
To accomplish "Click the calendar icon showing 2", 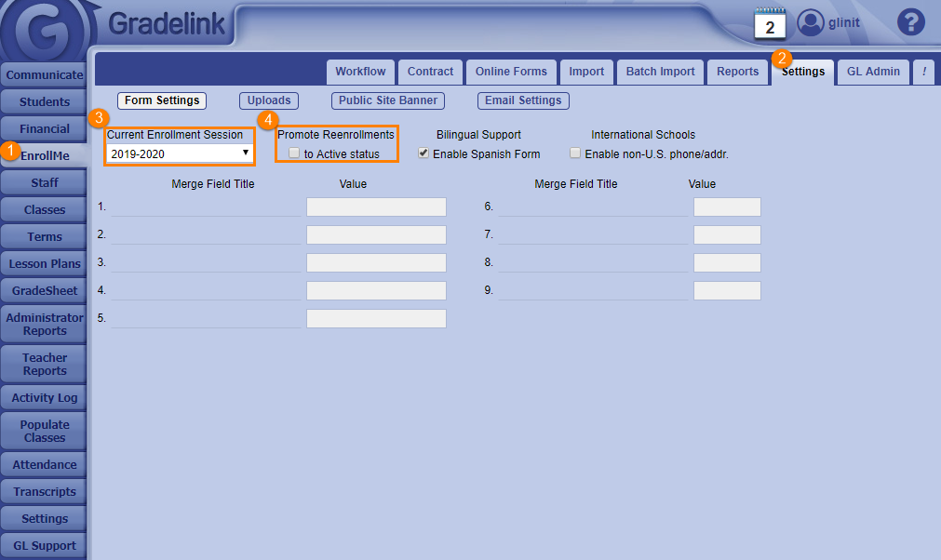I will [x=770, y=24].
